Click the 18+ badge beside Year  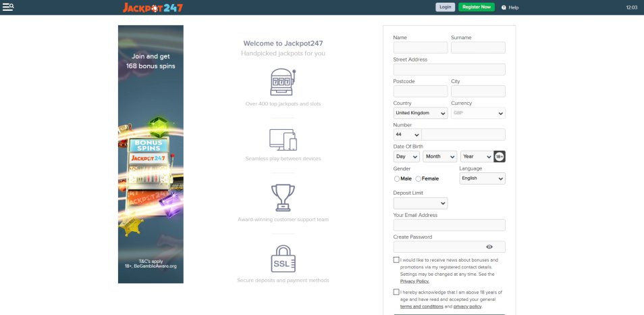pyautogui.click(x=500, y=157)
